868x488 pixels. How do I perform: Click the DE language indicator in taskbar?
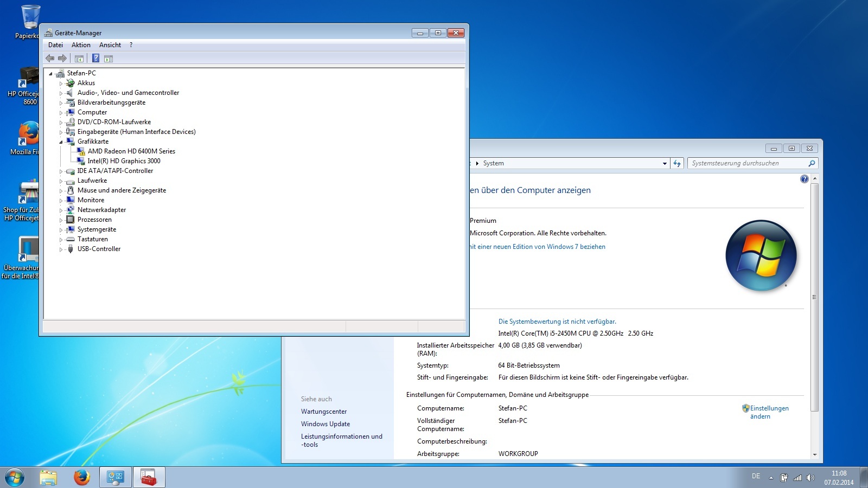pyautogui.click(x=756, y=476)
